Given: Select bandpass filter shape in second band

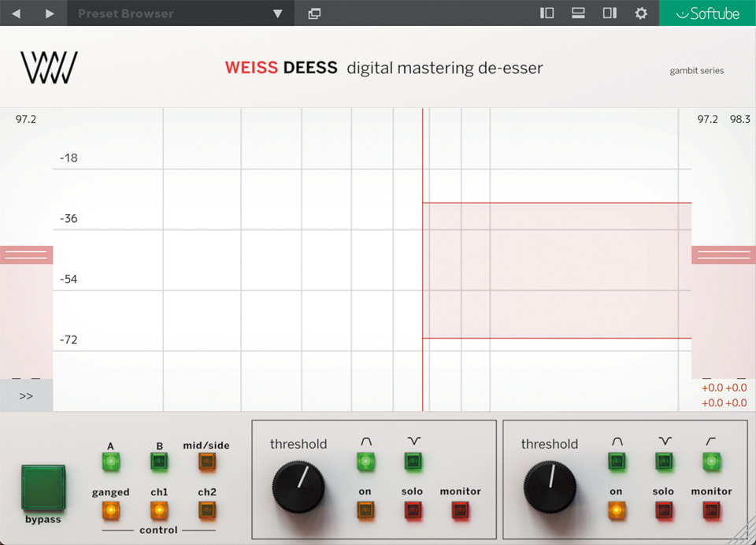Looking at the screenshot, I should [617, 462].
